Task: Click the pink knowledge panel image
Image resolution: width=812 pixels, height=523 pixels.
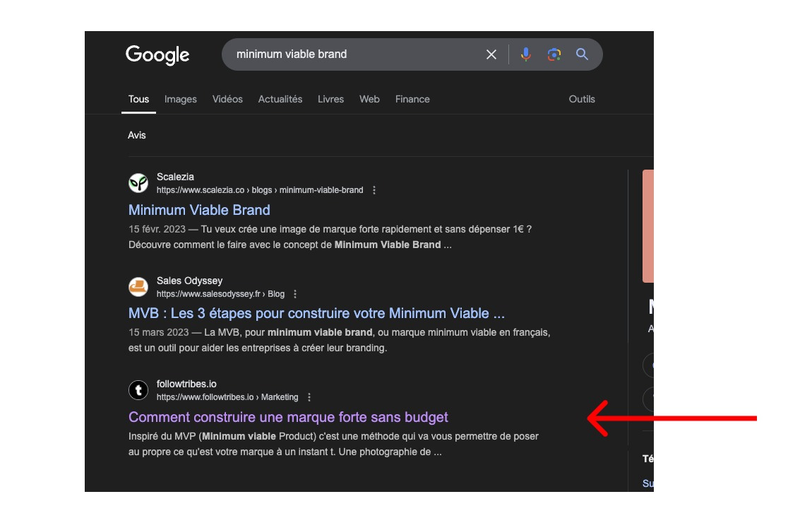Action: [x=648, y=226]
